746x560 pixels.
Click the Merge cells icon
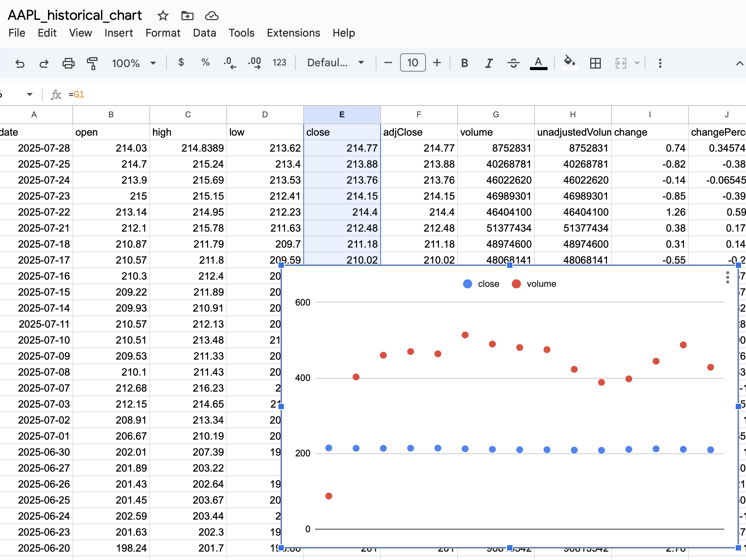pyautogui.click(x=621, y=63)
